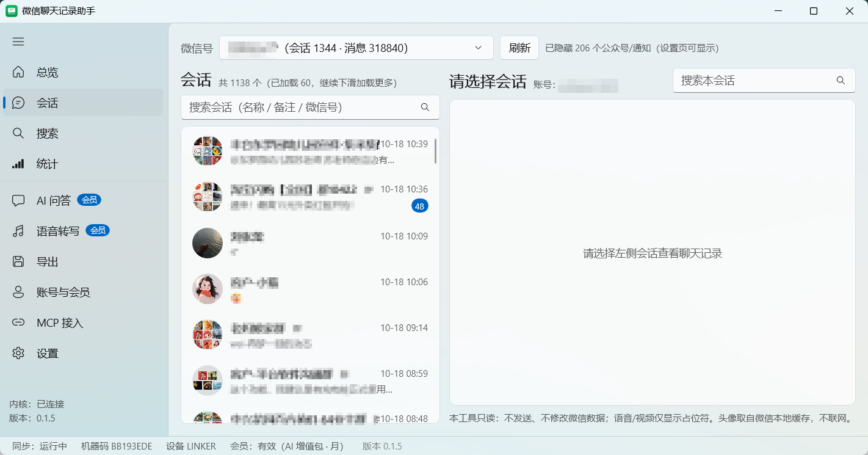This screenshot has height=455, width=868.
Task: Expand the 微信号 account dropdown
Action: pyautogui.click(x=356, y=48)
